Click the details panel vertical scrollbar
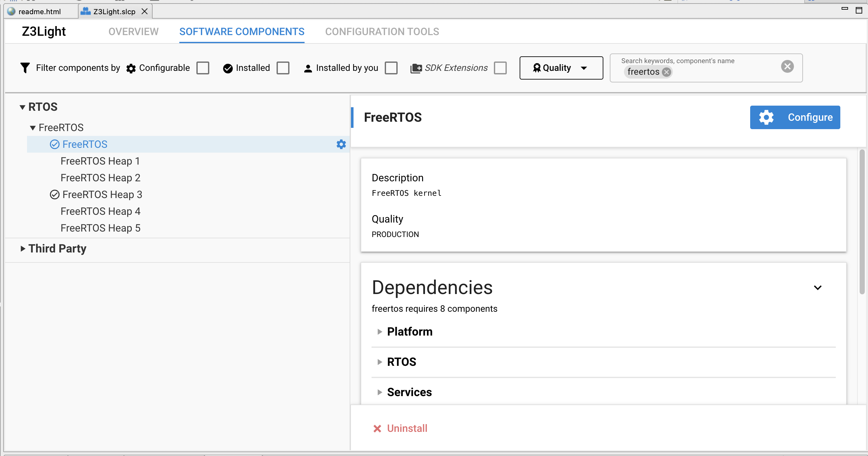Viewport: 868px width, 456px height. point(862,223)
